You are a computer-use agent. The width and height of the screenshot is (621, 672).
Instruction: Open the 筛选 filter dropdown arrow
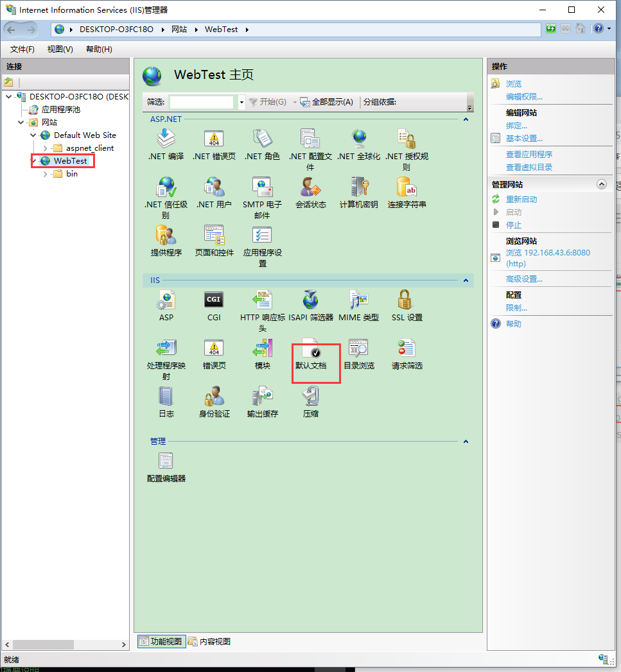click(241, 102)
